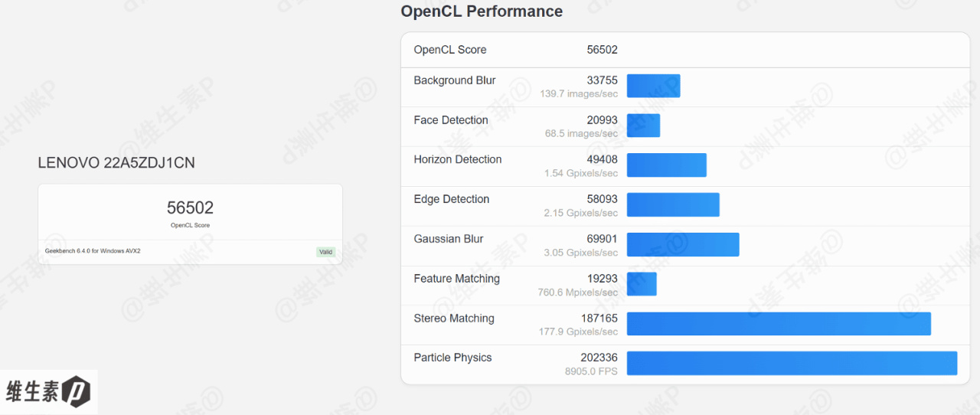Click the Background Blur score bar
Viewport: 980px width, 415px height.
654,86
